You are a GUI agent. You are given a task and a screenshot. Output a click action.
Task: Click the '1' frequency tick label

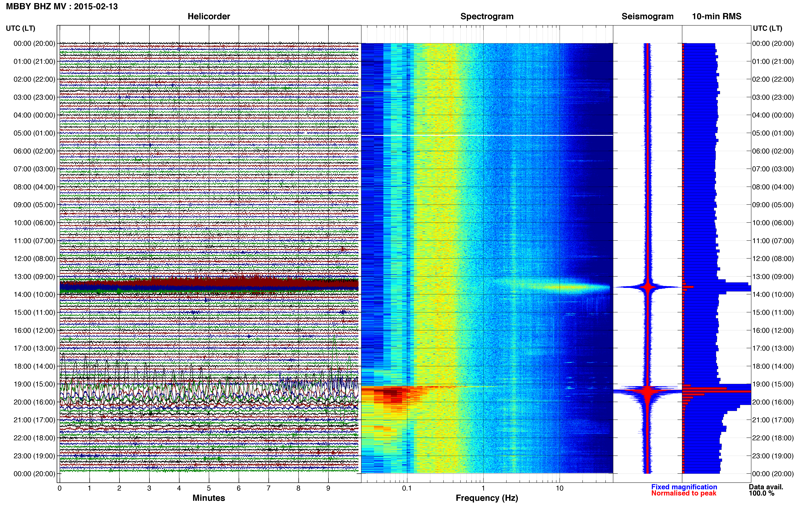pyautogui.click(x=483, y=488)
